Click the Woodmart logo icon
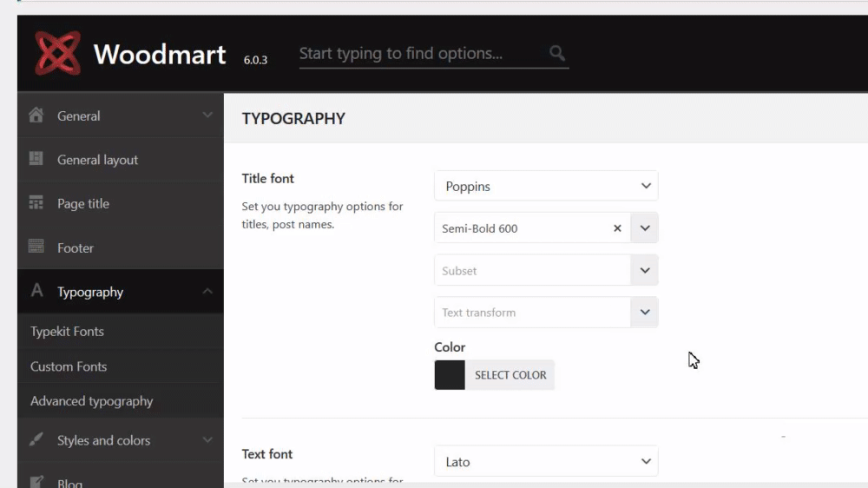Screen dimensions: 868x488 [58, 54]
